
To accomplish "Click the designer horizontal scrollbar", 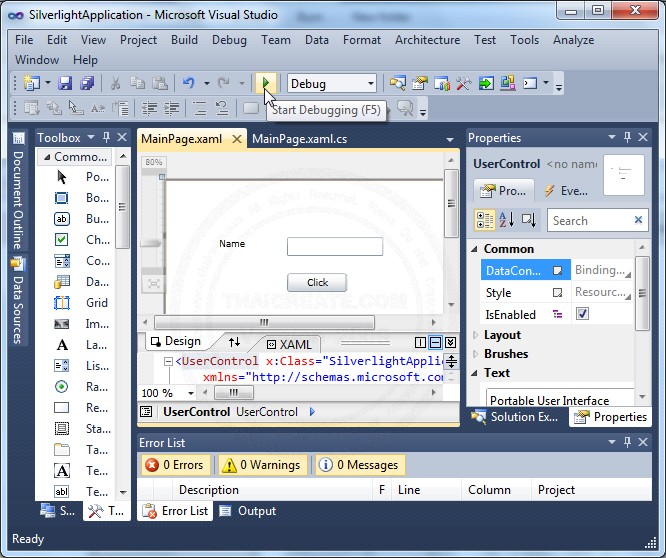I will tap(264, 322).
